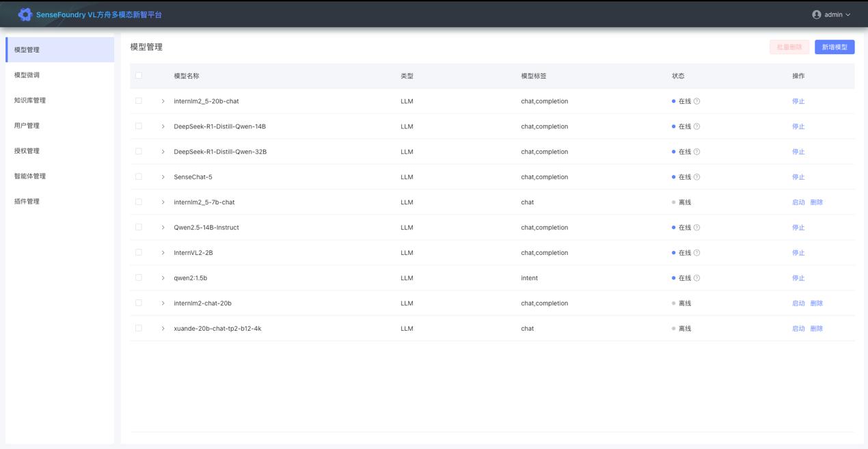Toggle the select-all checkbox in table header

point(139,76)
